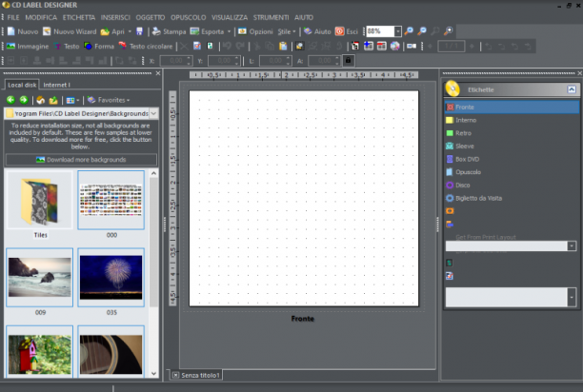Insert an image with Immagine tool
The image size is (583, 392).
[28, 47]
